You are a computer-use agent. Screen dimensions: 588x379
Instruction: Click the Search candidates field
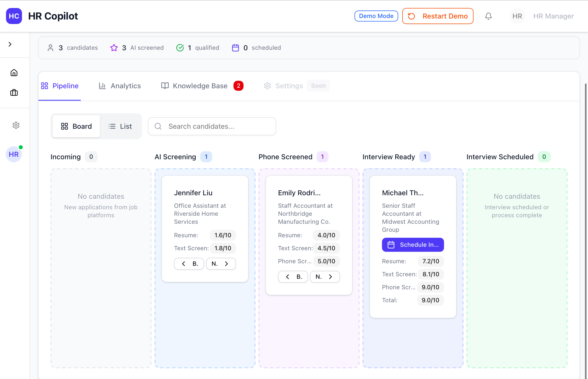click(x=212, y=126)
